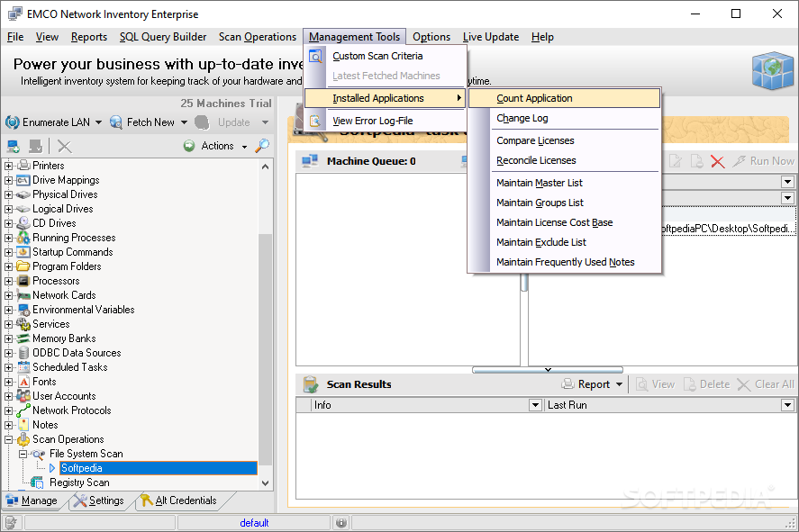Click the default text in status bar
The height and width of the screenshot is (532, 799).
(254, 523)
